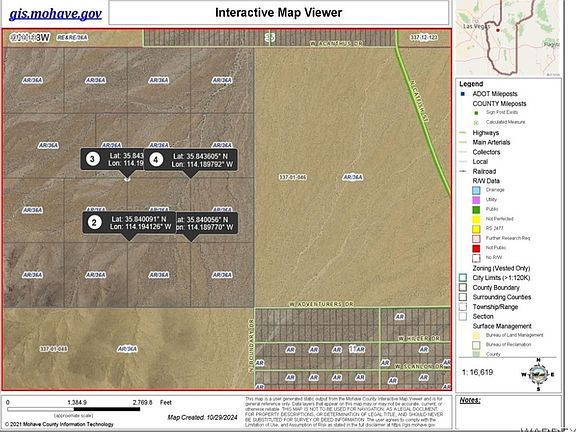576x432 pixels.
Task: Click the Township/Range legend box
Action: 463,306
